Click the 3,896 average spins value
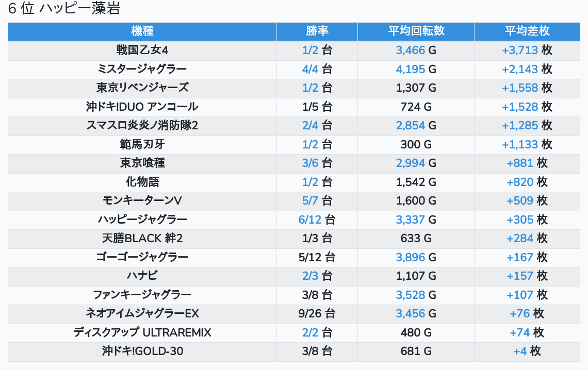The image size is (588, 370). pos(410,257)
